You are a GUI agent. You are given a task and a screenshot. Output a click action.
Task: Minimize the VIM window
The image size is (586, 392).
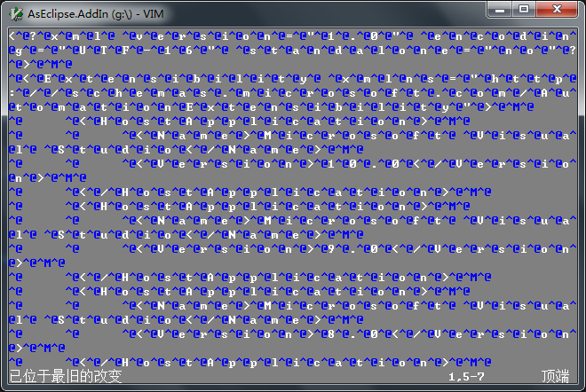pos(500,10)
